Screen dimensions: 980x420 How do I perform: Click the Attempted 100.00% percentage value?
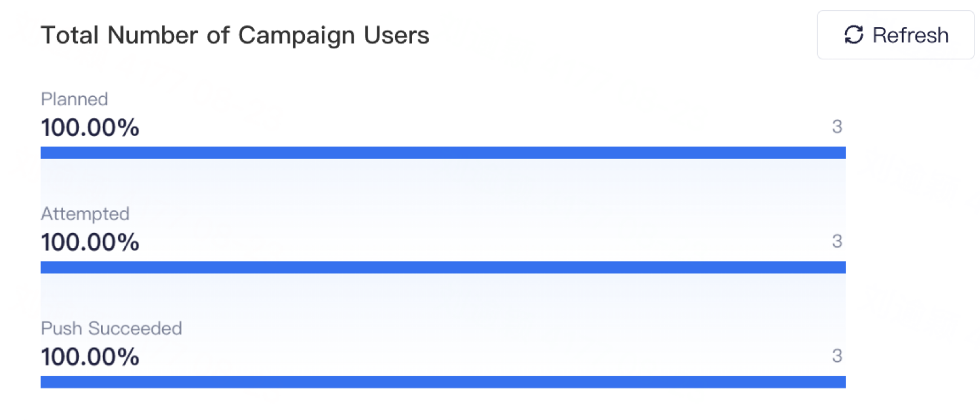pyautogui.click(x=90, y=243)
